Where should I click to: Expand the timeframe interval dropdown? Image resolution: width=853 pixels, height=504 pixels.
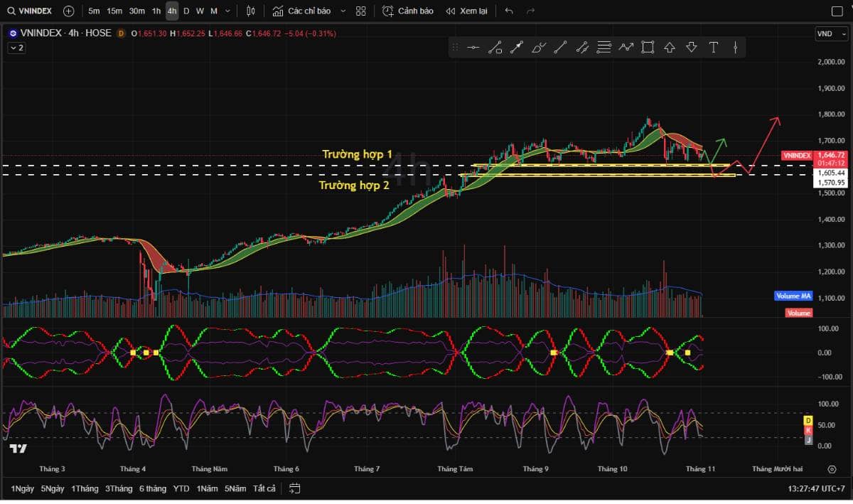(x=227, y=11)
